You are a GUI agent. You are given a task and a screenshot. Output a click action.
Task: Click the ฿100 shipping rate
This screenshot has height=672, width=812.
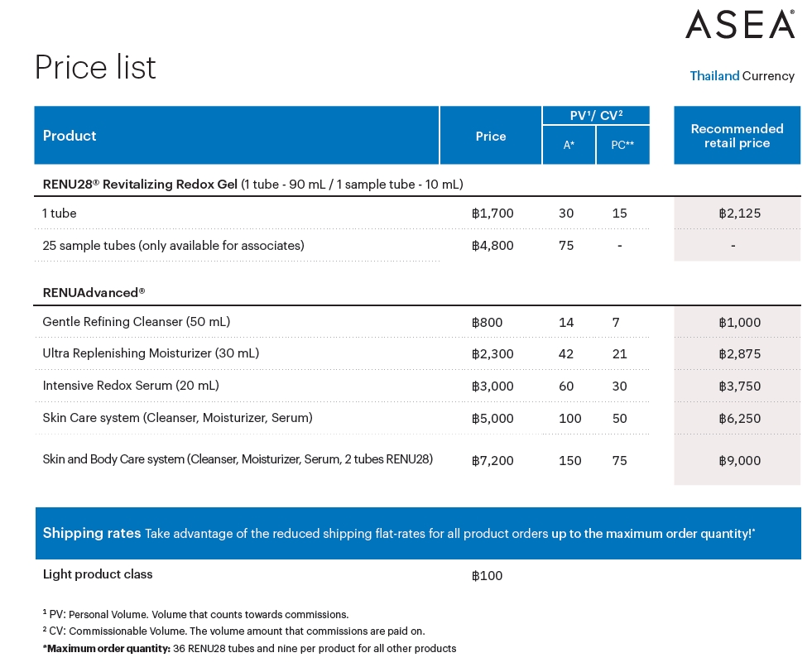[x=487, y=576]
